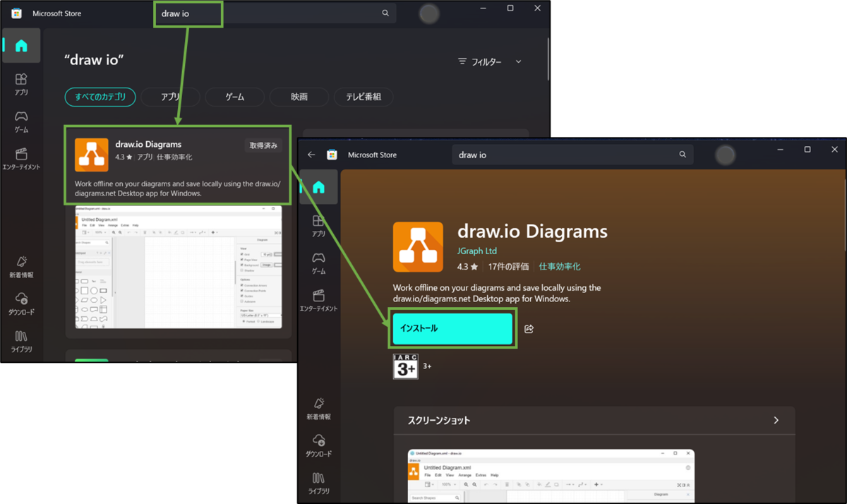
Task: Click the draw io search input field
Action: click(x=188, y=13)
